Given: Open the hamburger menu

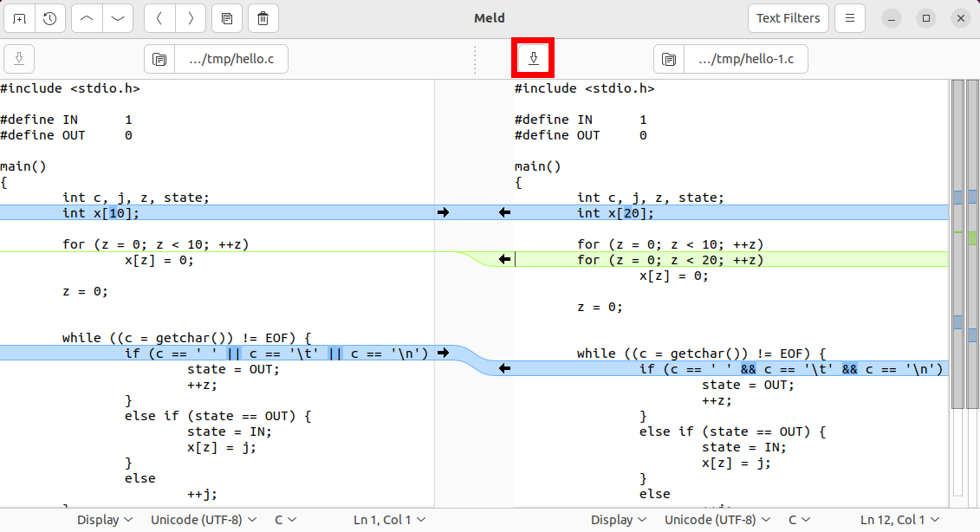Looking at the screenshot, I should coord(850,17).
